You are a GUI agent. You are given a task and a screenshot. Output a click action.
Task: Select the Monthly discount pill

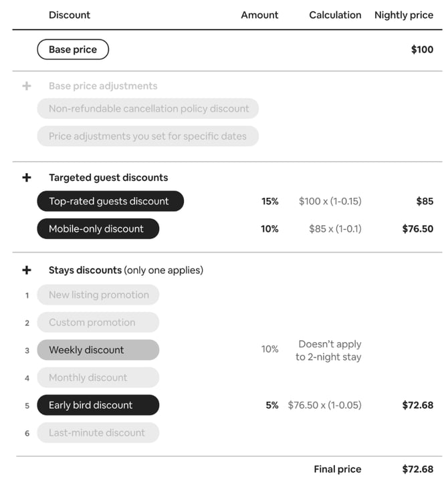click(x=98, y=377)
